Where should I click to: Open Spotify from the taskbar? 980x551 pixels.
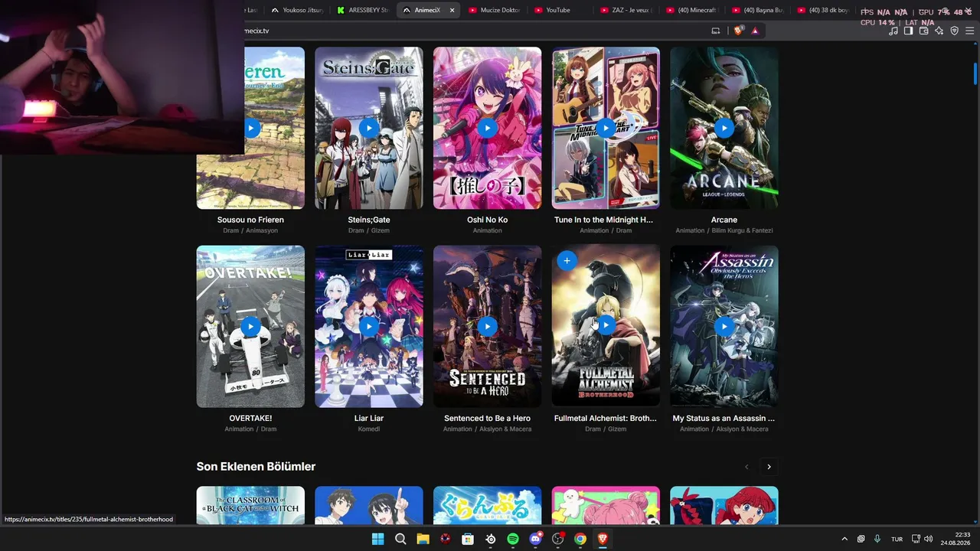pos(513,539)
